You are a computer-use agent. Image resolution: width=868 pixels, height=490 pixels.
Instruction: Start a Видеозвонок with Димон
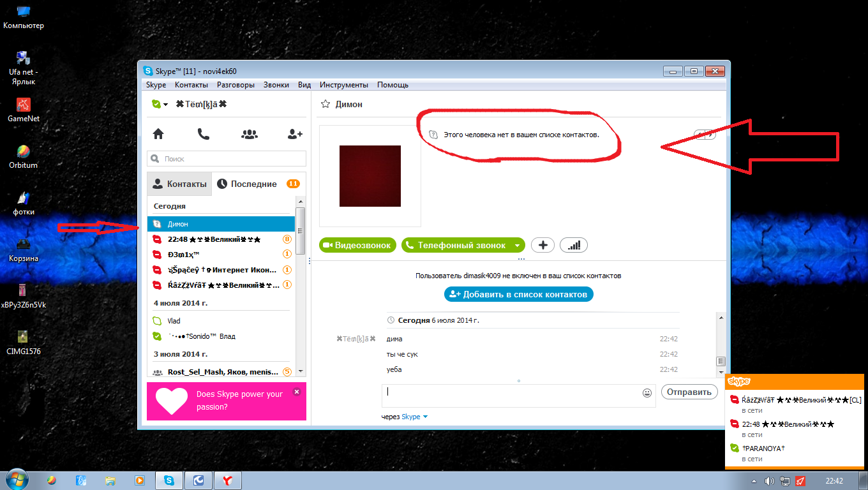pos(358,245)
